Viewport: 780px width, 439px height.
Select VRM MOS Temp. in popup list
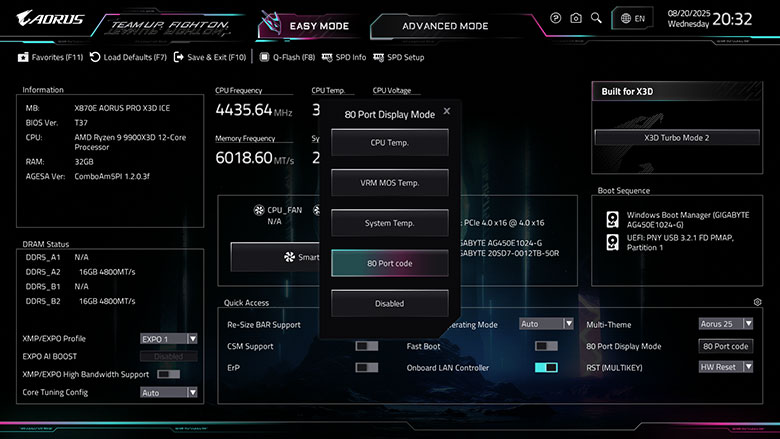pyautogui.click(x=390, y=183)
